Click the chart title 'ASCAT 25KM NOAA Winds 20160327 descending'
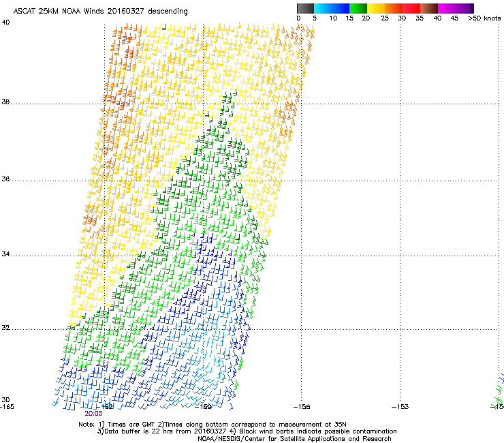 pyautogui.click(x=100, y=12)
